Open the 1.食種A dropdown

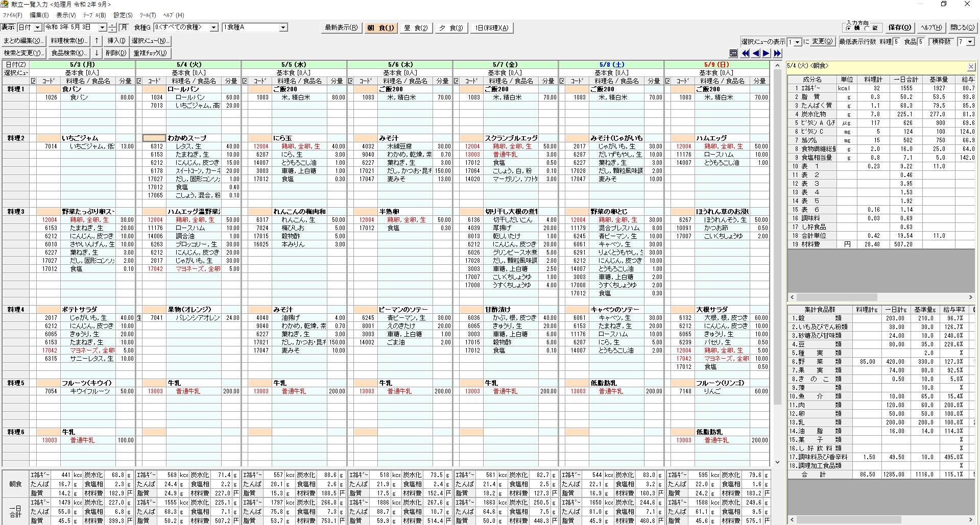(283, 28)
